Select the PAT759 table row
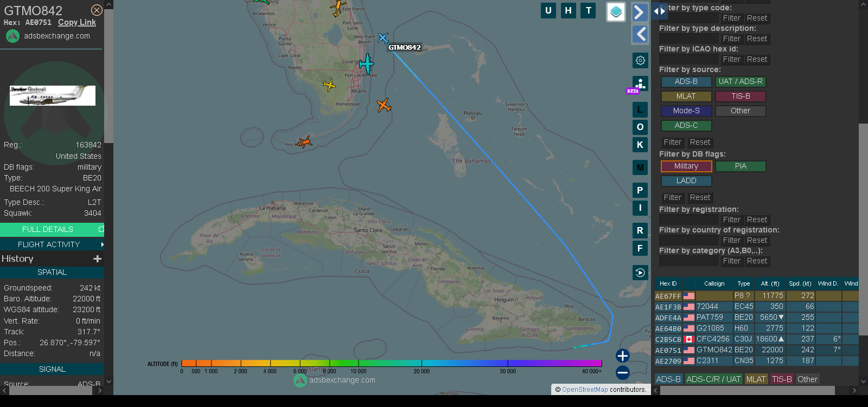Screen dimensions: 868x407 tap(756, 318)
